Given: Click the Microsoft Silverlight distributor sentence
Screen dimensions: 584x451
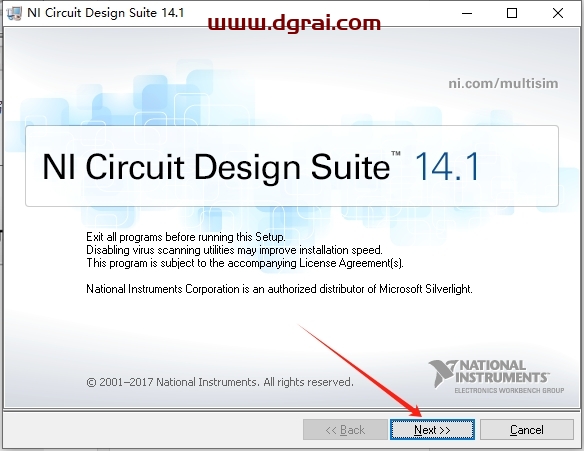Looking at the screenshot, I should click(x=279, y=289).
